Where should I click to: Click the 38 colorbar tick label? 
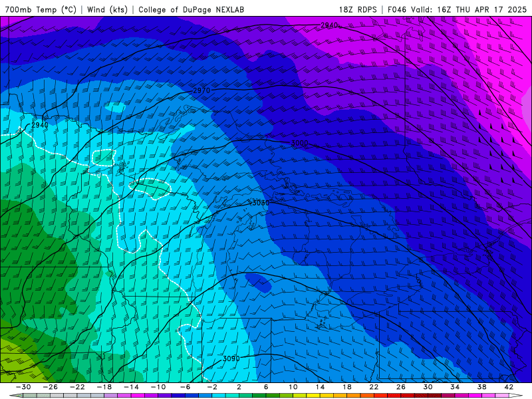[481, 387]
